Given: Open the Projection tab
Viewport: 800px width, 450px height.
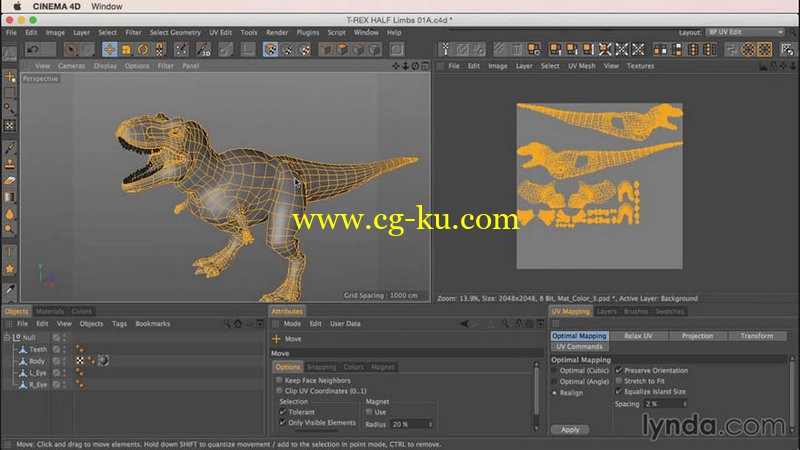Looking at the screenshot, I should [697, 336].
